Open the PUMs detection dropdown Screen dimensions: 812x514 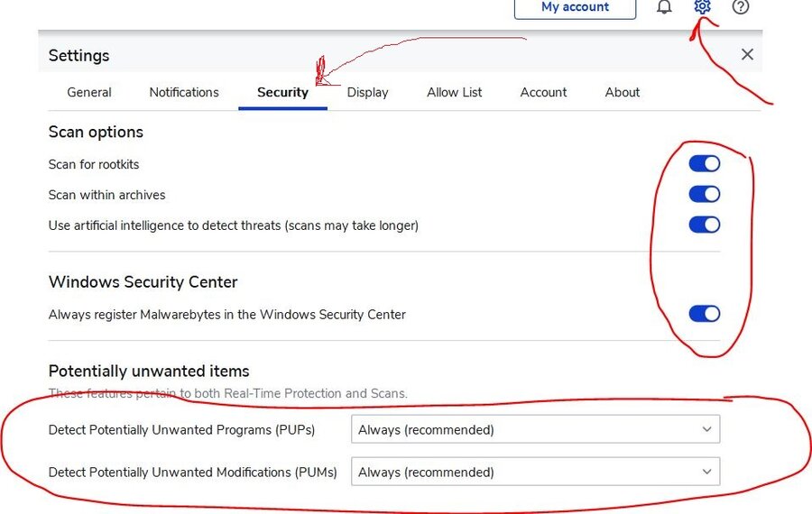point(535,472)
